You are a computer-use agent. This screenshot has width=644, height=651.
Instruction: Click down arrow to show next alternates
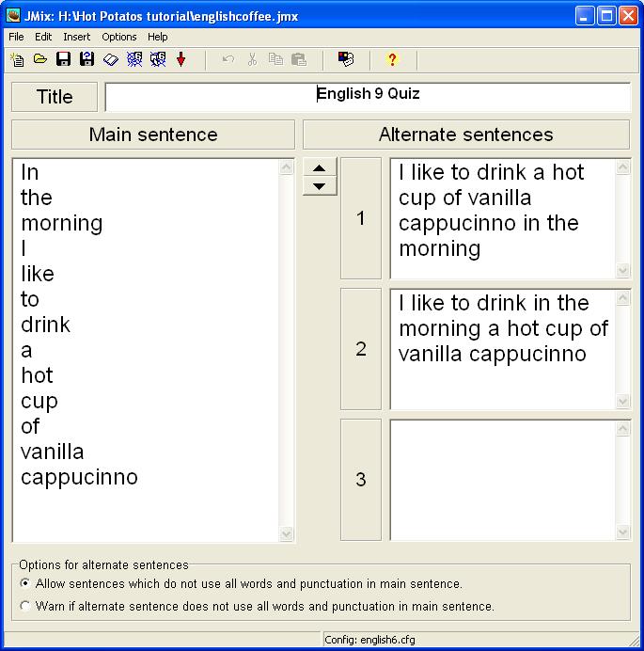(x=320, y=186)
